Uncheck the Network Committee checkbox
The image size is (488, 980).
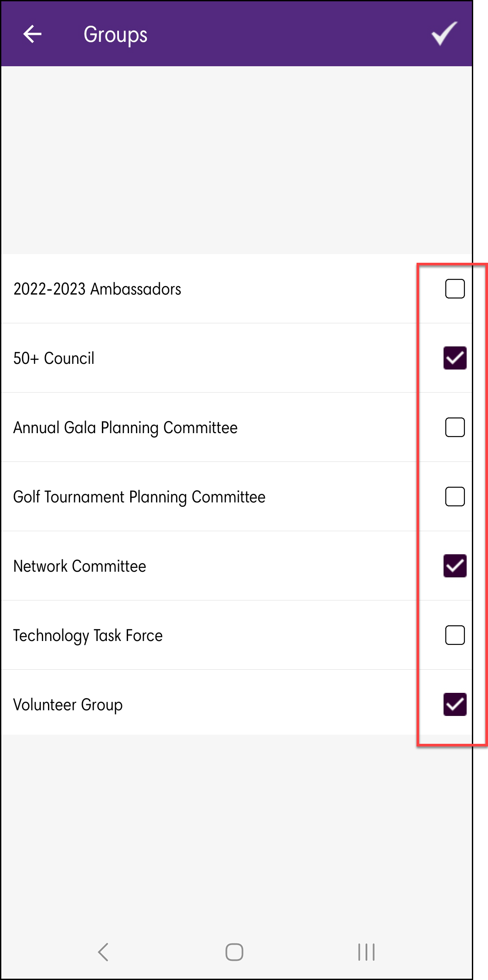pyautogui.click(x=454, y=566)
